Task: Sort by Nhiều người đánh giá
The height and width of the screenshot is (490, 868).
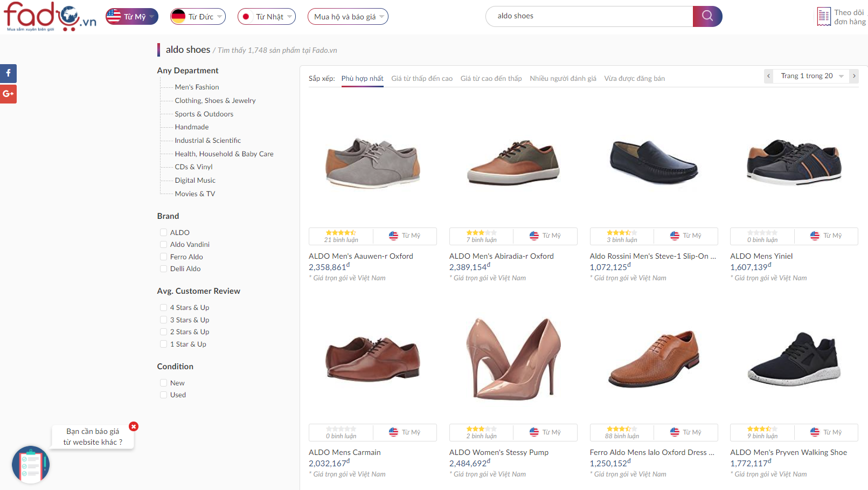Action: click(563, 79)
